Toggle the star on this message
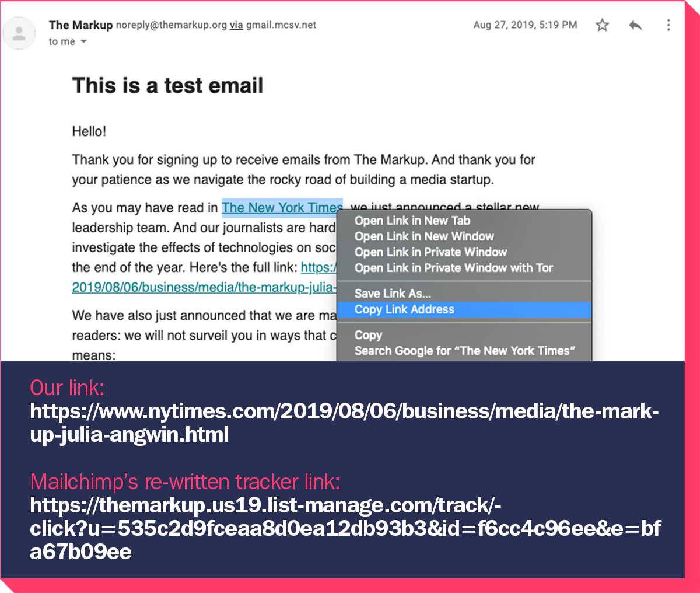700x593 pixels. 601,25
